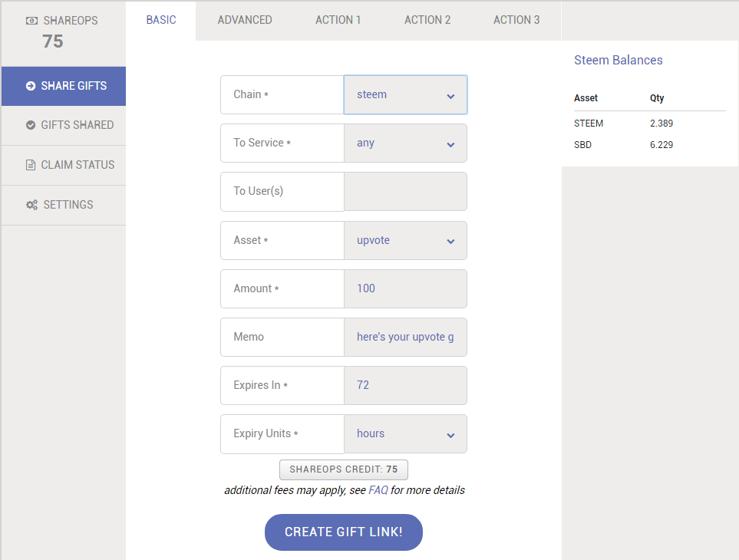The image size is (739, 560).
Task: Open the Asset dropdown showing upvote
Action: click(x=405, y=241)
